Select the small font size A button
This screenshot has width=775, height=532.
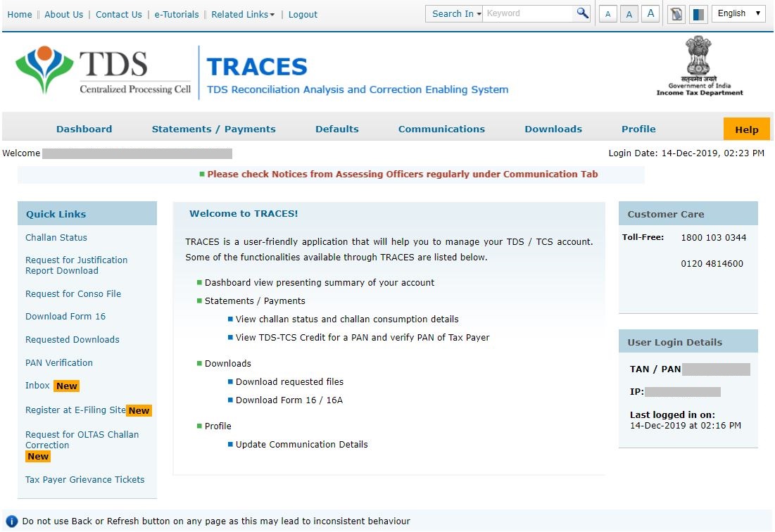[x=608, y=14]
